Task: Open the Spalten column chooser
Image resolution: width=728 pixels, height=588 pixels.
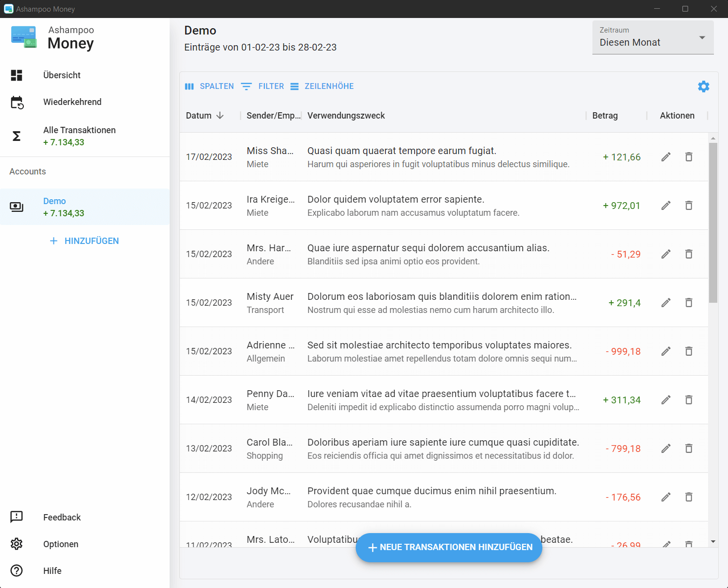Action: tap(209, 86)
